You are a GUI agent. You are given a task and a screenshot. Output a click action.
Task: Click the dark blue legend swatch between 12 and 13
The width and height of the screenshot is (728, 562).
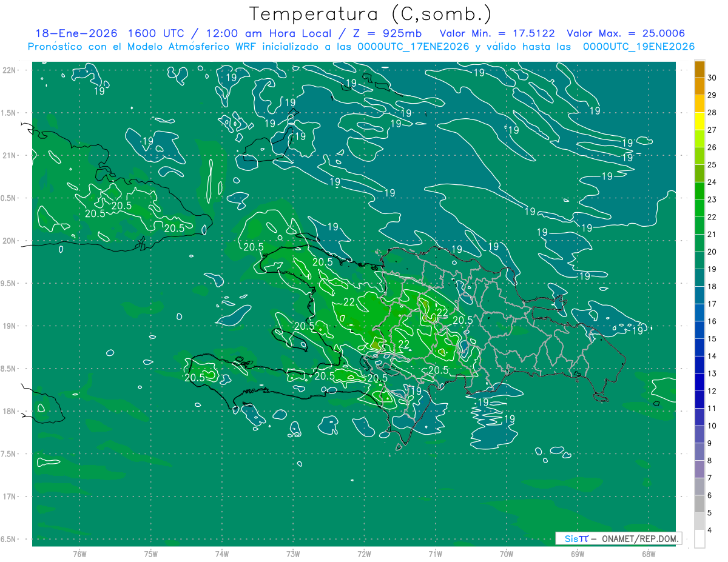699,383
